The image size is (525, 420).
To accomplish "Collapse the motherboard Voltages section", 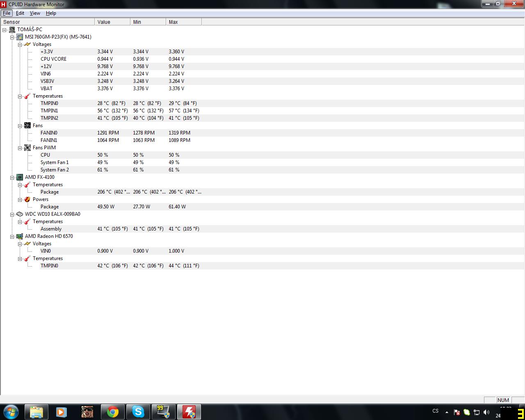I will [20, 44].
